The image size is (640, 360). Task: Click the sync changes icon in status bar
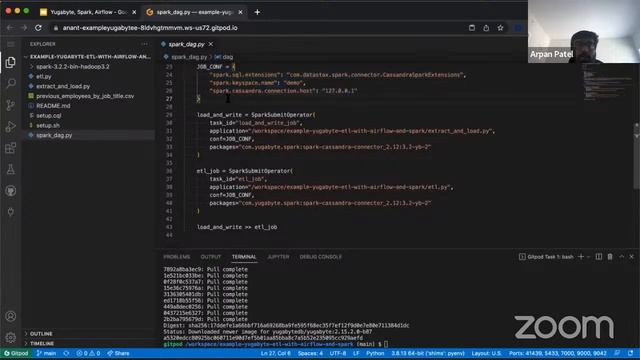pos(66,353)
